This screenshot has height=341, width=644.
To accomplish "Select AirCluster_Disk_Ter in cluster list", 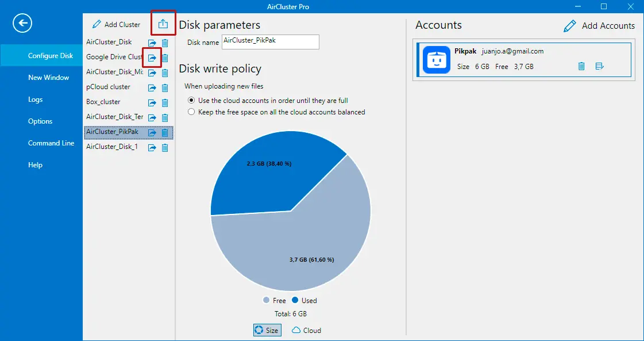I will (114, 116).
